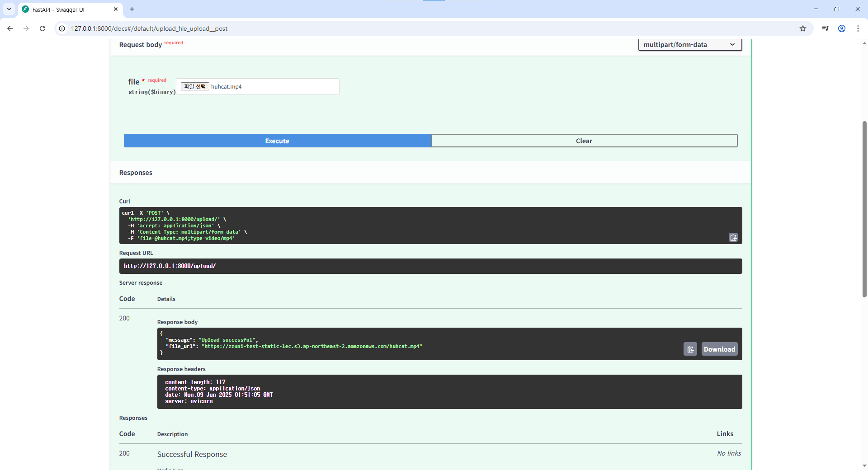Click the date response header line
Viewport: 868px width, 470px height.
[219, 395]
